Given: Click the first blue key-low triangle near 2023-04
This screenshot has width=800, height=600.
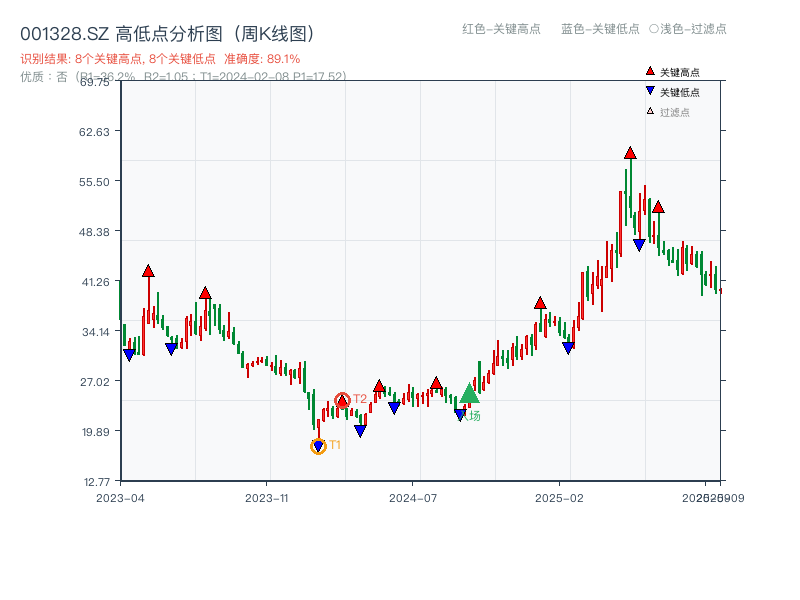Looking at the screenshot, I should (129, 354).
